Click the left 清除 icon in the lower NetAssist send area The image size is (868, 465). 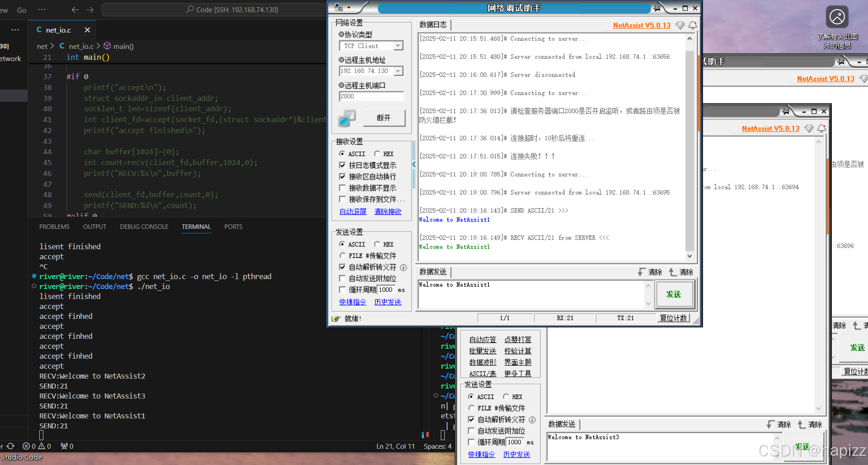coord(771,424)
